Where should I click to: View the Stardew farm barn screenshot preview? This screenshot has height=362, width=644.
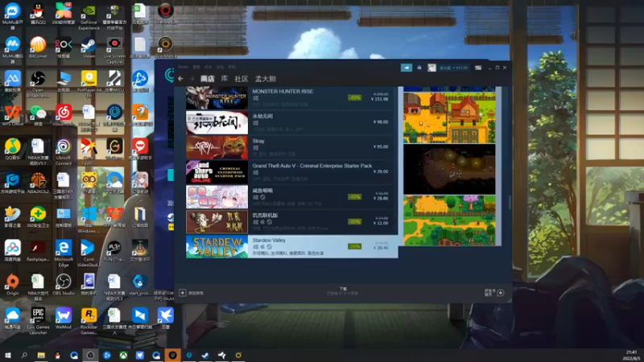tap(449, 117)
